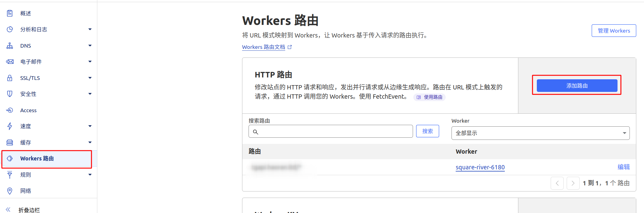Image resolution: width=644 pixels, height=213 pixels.
Task: Click the Overview (概述) clipboard icon
Action: tap(10, 13)
